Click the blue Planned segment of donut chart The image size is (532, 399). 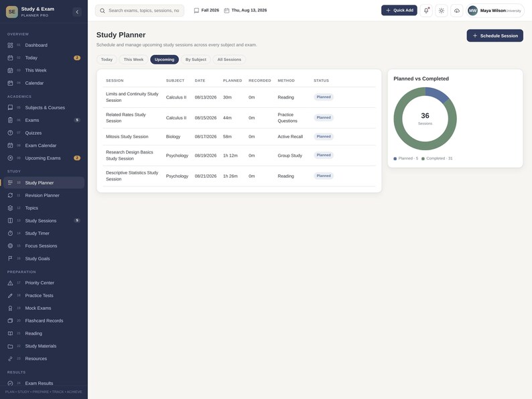tap(436, 94)
